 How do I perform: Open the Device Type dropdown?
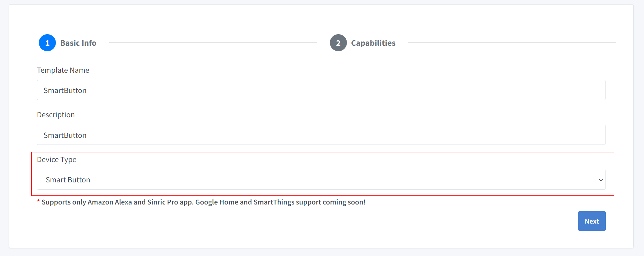pyautogui.click(x=321, y=180)
